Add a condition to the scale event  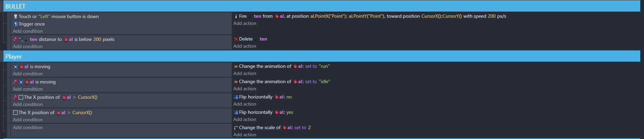coord(28,127)
